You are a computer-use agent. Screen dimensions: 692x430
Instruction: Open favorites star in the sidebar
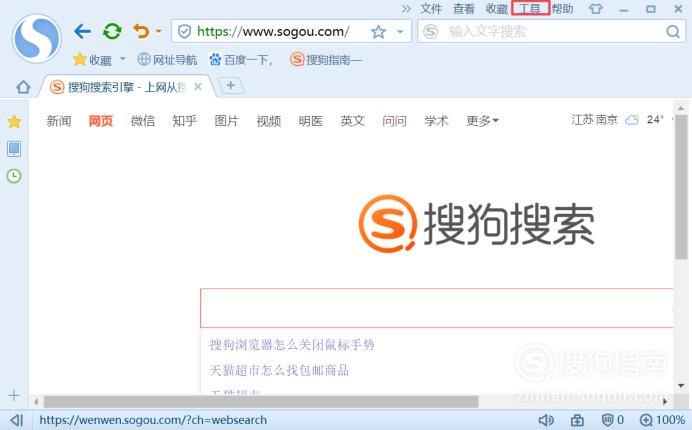14,121
